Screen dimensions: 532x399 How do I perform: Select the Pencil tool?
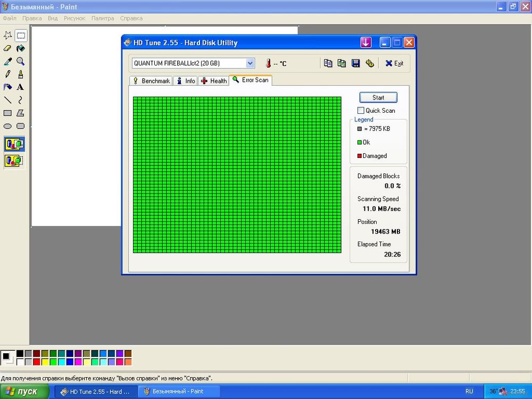(7, 74)
